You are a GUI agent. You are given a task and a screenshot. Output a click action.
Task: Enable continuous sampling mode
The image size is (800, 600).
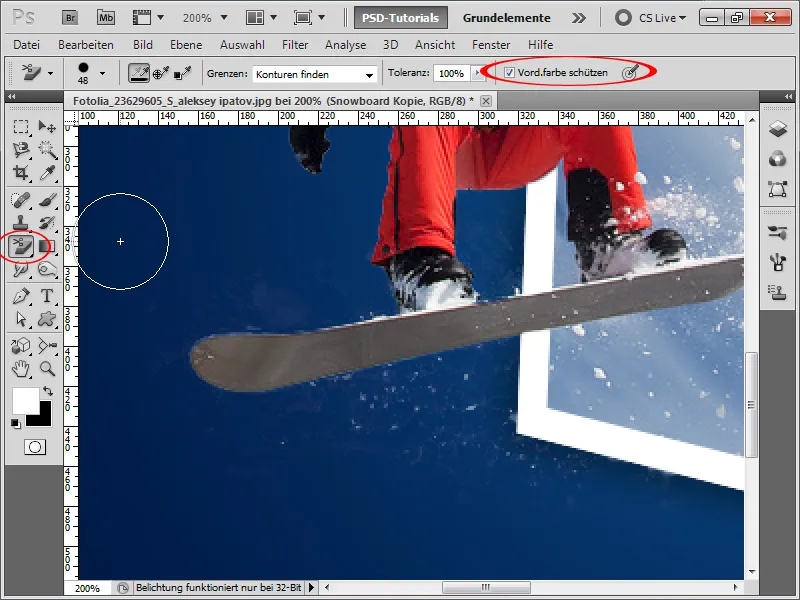pos(139,73)
